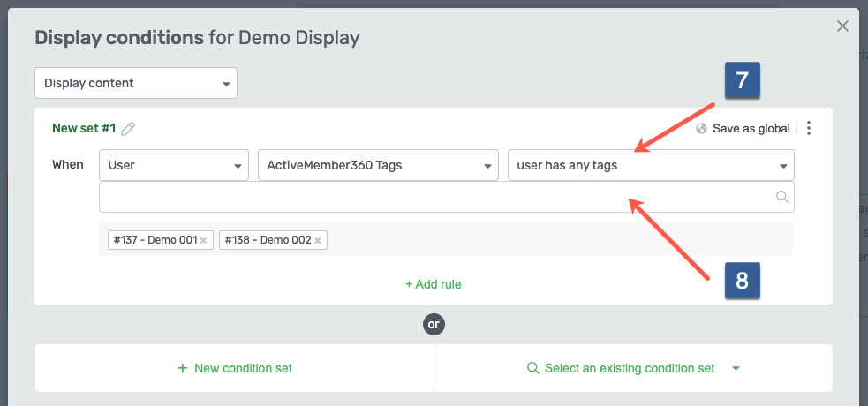Remove the #138 - Demo 002 tag

click(317, 241)
